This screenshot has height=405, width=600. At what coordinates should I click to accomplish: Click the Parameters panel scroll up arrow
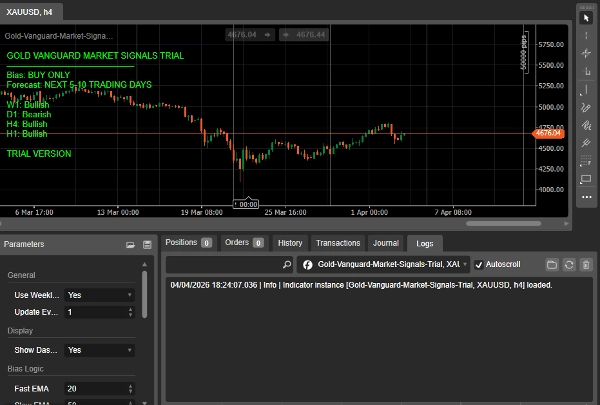144,264
